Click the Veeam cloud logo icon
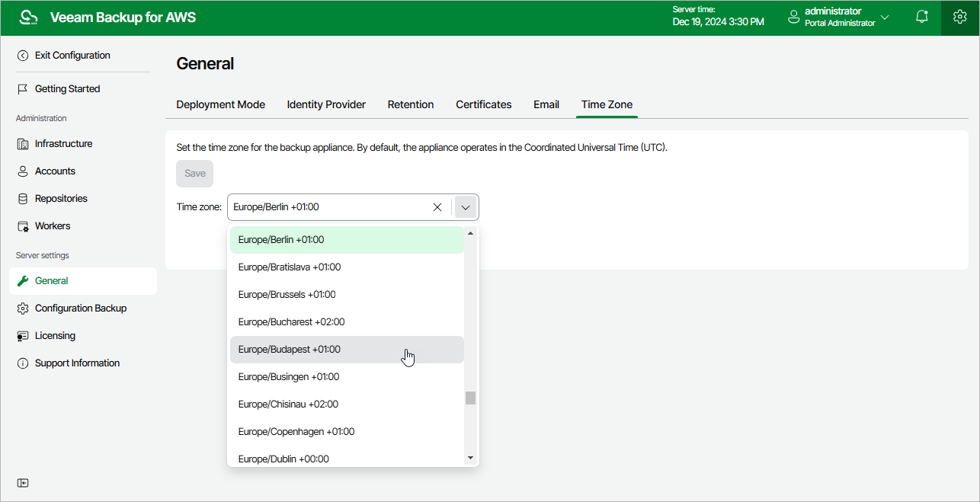Image resolution: width=980 pixels, height=502 pixels. coord(28,18)
